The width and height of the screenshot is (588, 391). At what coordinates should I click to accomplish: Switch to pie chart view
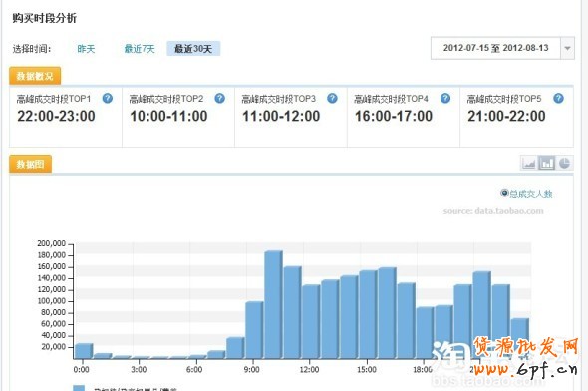[564, 163]
